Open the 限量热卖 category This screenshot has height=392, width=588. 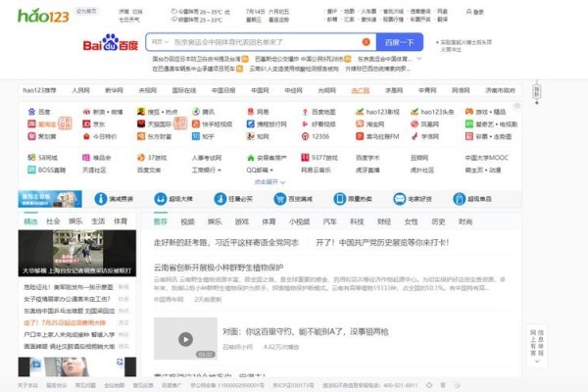(x=353, y=199)
